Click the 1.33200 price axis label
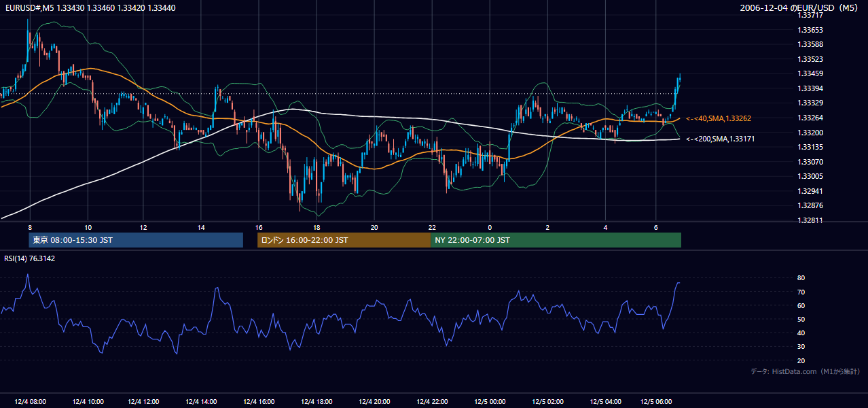 point(810,133)
